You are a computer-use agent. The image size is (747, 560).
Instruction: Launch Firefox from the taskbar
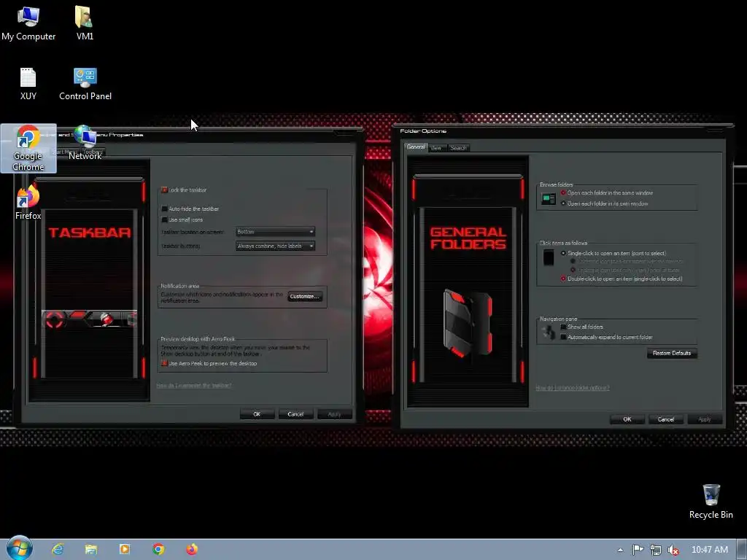[192, 550]
